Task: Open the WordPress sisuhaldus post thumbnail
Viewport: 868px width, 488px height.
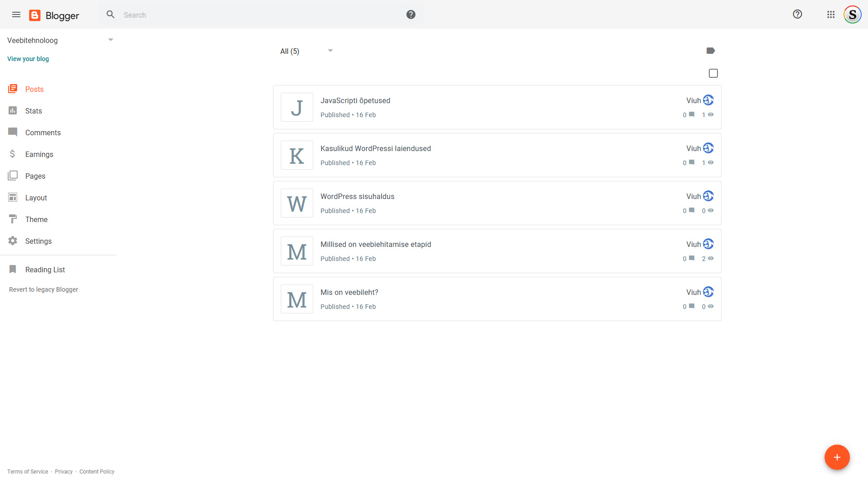Action: 297,203
